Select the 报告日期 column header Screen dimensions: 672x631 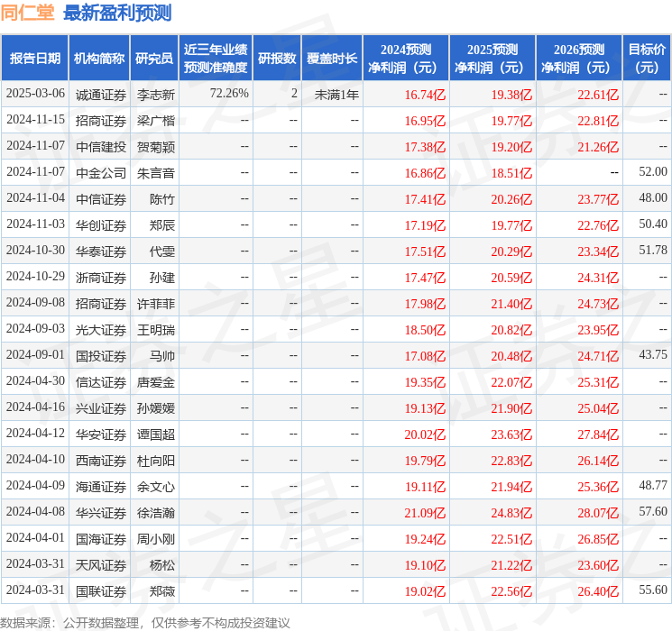click(x=34, y=59)
